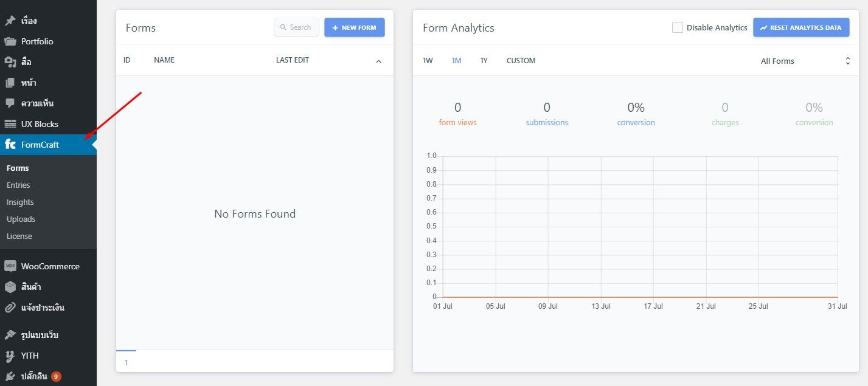Click the paperclip icon beside แจ้งชำระเงิน
The height and width of the screenshot is (386, 868).
[10, 308]
